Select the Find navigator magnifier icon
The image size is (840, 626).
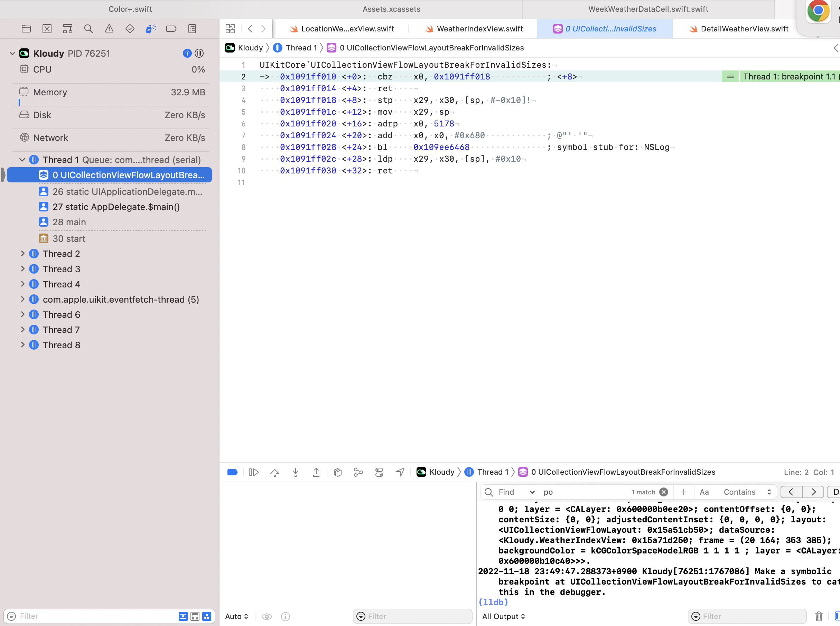click(x=88, y=29)
